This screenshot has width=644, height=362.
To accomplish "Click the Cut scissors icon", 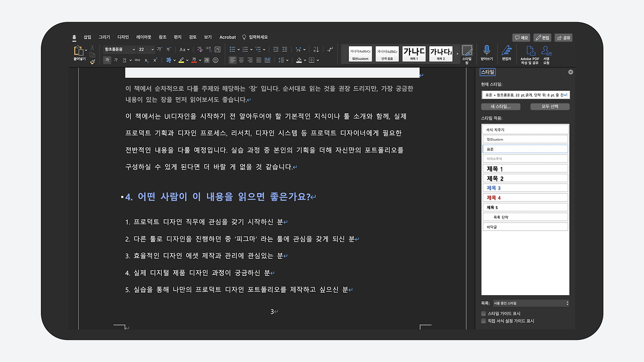I will [x=93, y=47].
